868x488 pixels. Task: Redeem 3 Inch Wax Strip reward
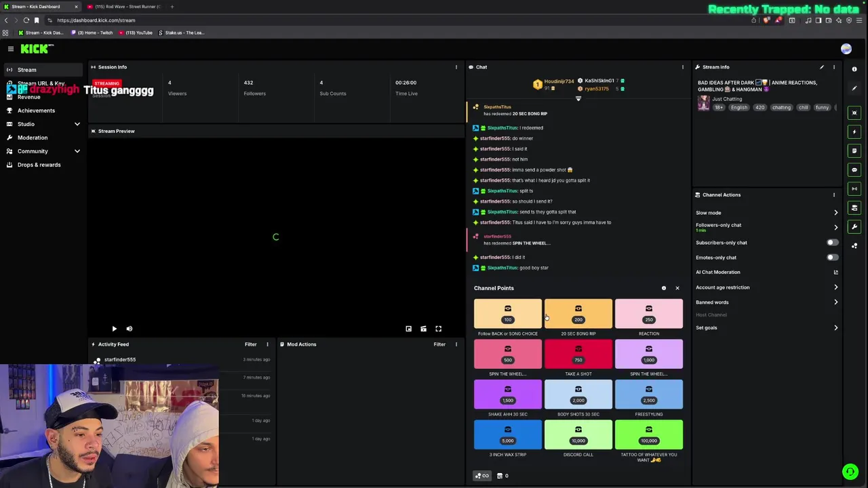(508, 434)
